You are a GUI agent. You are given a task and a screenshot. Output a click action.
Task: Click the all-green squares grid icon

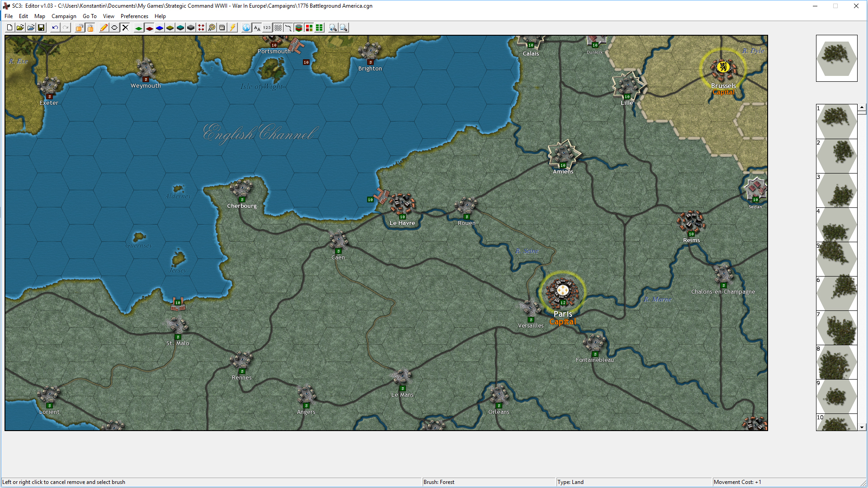[320, 28]
